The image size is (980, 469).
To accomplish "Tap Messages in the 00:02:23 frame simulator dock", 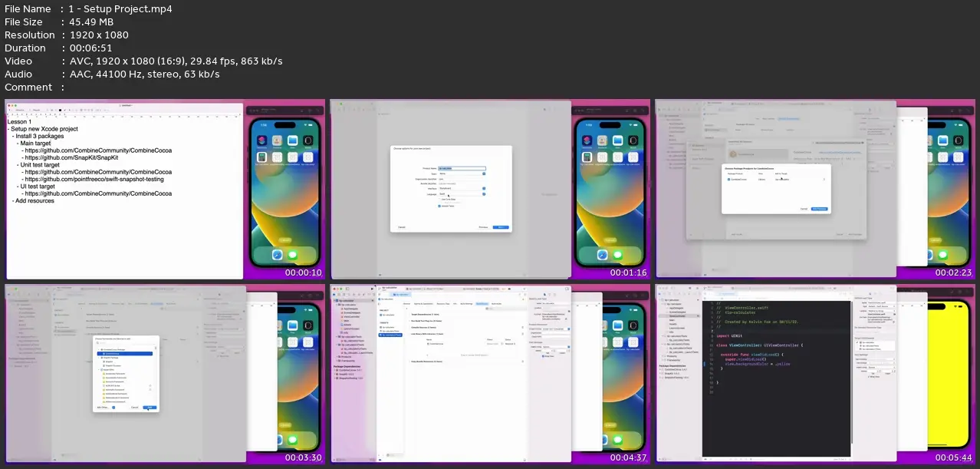I will pos(942,255).
